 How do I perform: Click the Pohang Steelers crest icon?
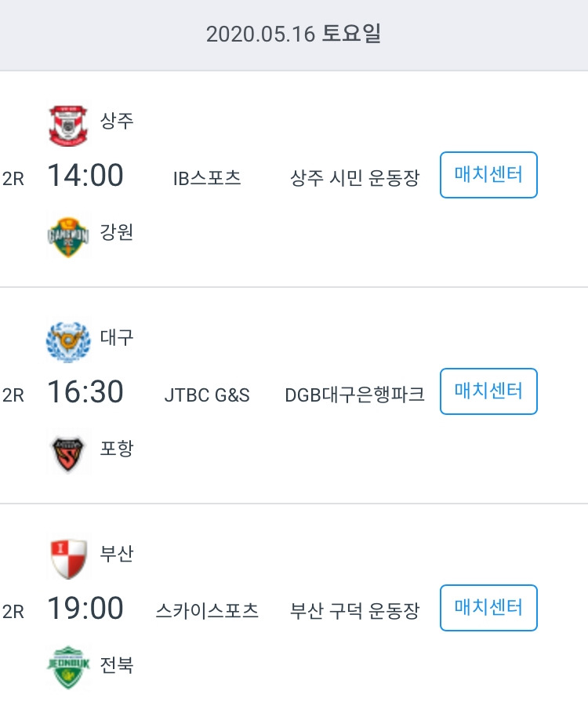coord(68,453)
